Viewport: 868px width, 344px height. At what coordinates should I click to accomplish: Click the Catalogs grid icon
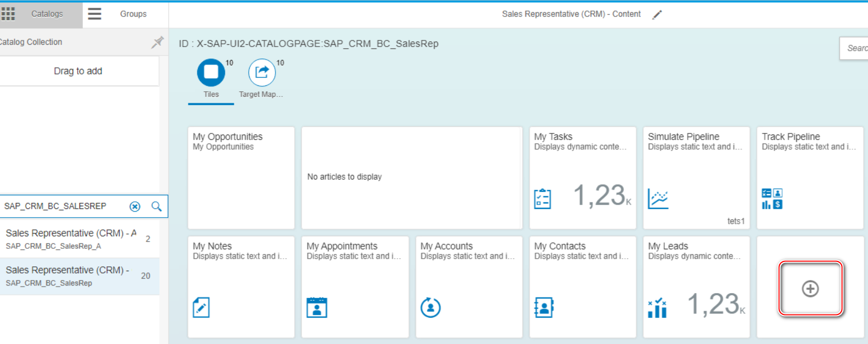click(8, 14)
